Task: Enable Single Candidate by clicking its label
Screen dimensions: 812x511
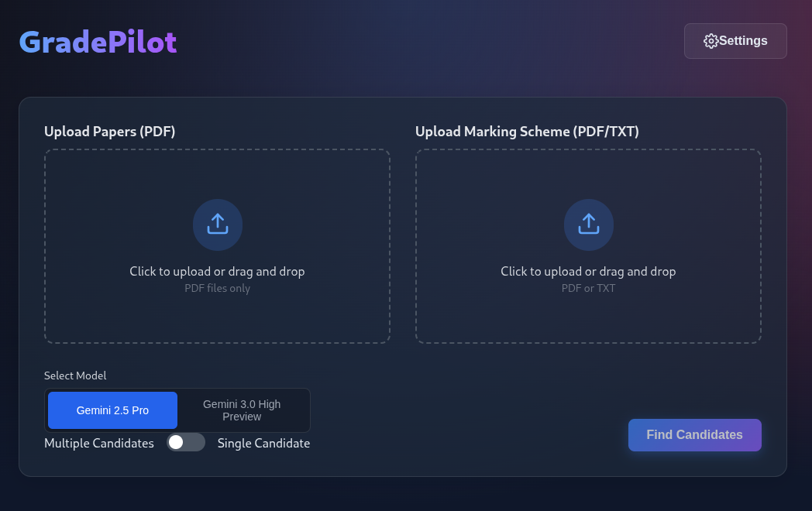Action: click(263, 443)
